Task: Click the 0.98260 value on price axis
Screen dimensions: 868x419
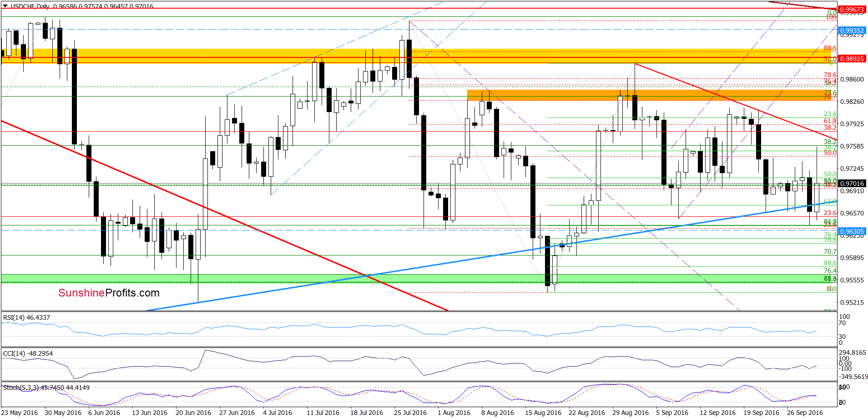Action: pos(852,102)
